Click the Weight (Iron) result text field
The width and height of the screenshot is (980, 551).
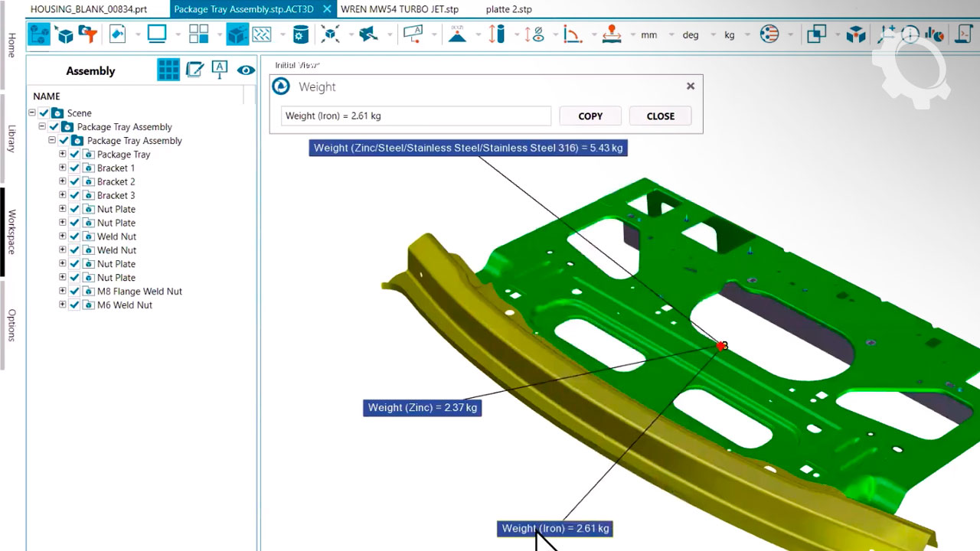click(416, 116)
